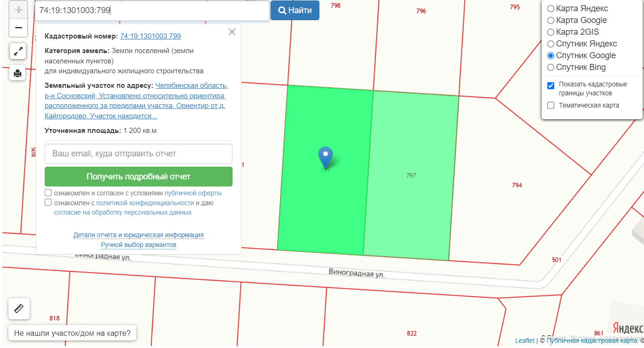The height and width of the screenshot is (348, 644).
Task: Click parcel label 795
Action: click(x=515, y=7)
